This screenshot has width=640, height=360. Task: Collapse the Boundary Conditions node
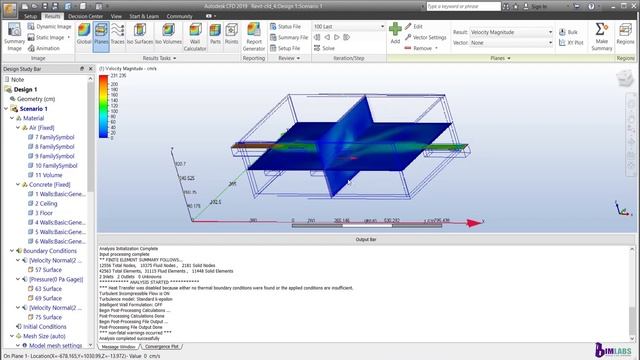(12, 251)
